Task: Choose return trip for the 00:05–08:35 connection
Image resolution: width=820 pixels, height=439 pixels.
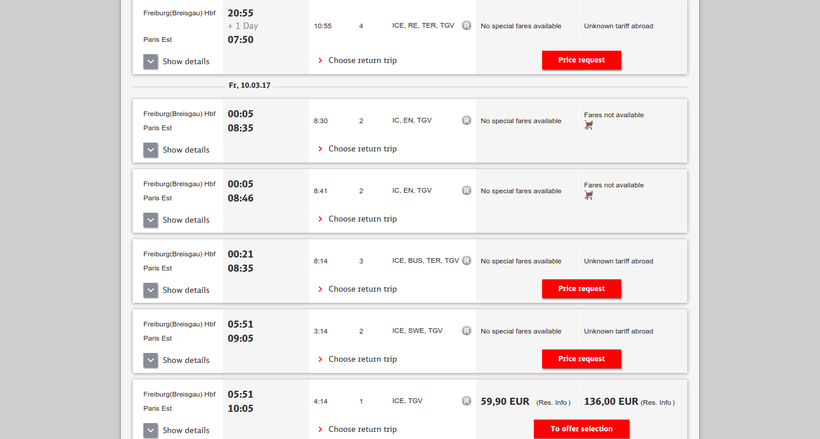Action: tap(362, 149)
